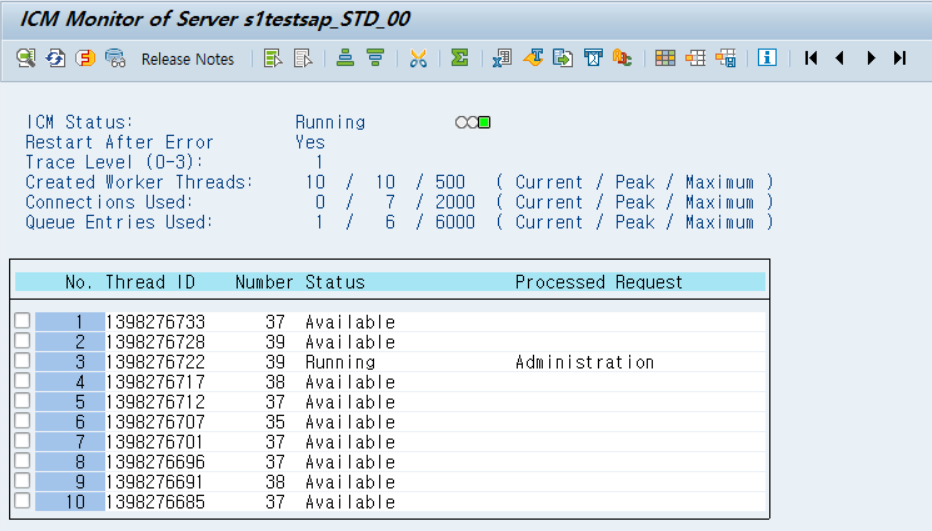Click the magnifier details icon in toolbar
The width and height of the screenshot is (932, 531).
tap(26, 58)
